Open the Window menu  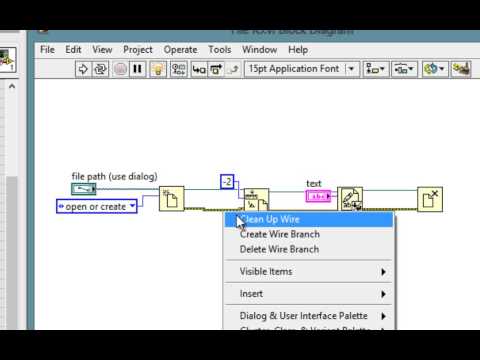(260, 50)
